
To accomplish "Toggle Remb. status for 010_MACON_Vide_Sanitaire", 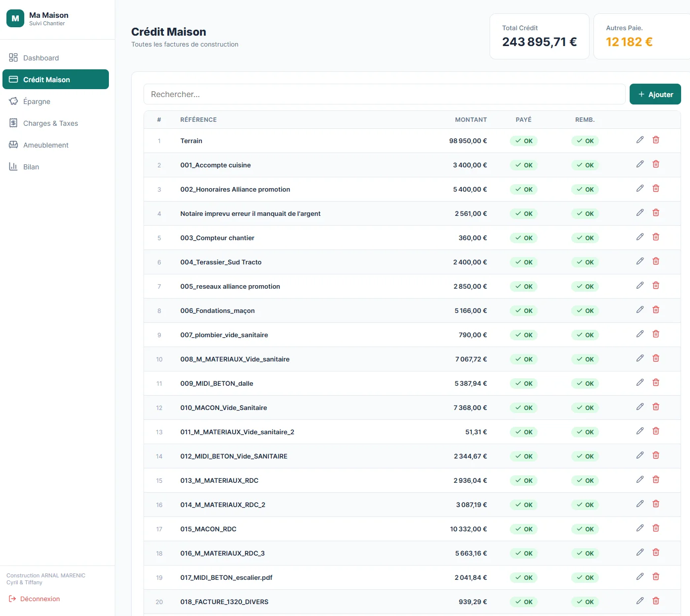I will pos(585,408).
